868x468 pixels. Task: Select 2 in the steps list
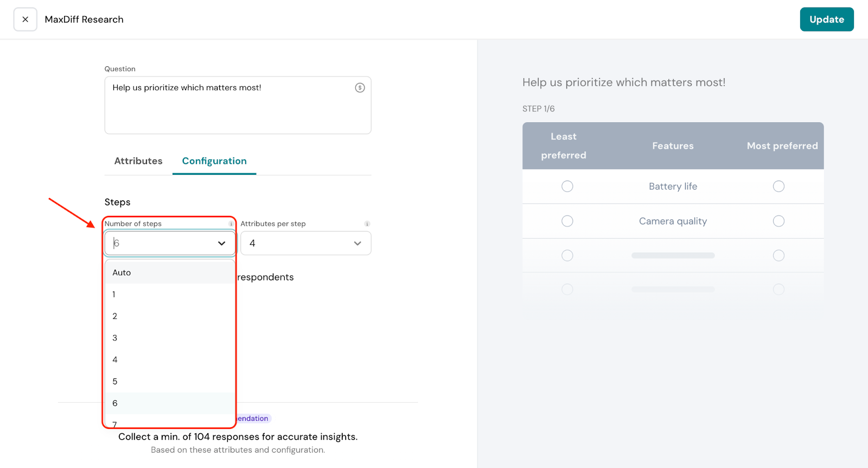[x=115, y=316]
